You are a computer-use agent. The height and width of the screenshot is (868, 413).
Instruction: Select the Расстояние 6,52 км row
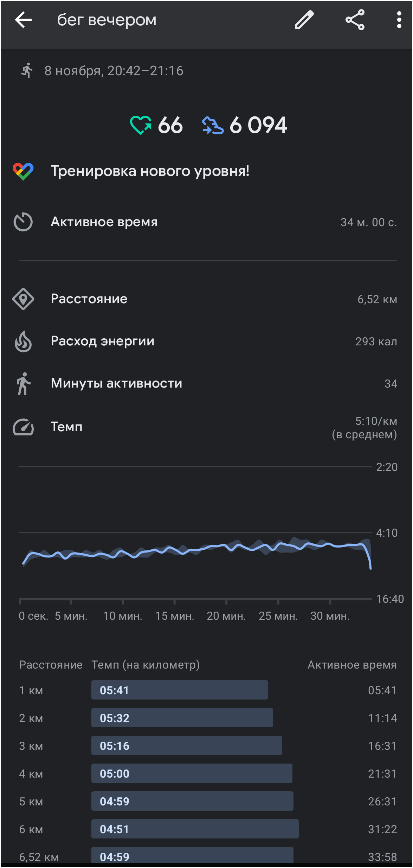(x=207, y=299)
